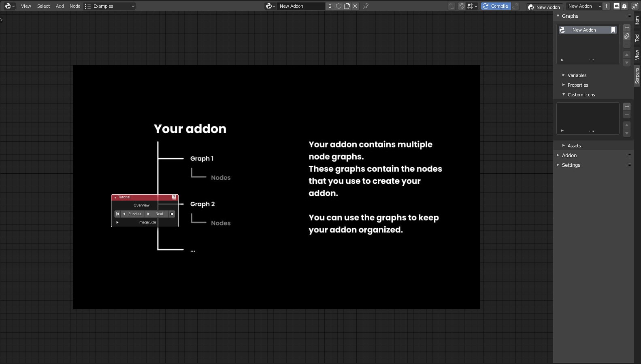Viewport: 641px width, 364px height.
Task: Click the Compile button
Action: [496, 6]
